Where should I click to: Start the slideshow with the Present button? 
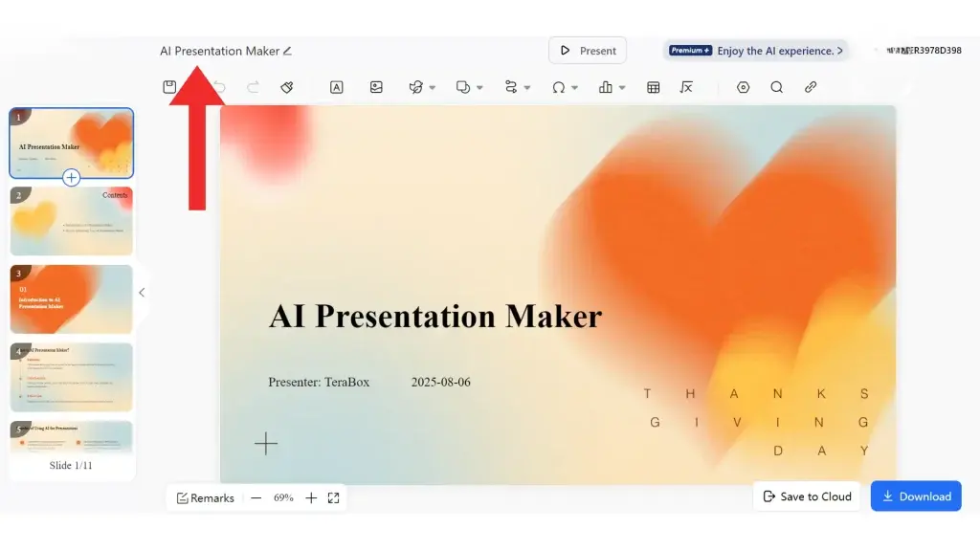tap(587, 50)
